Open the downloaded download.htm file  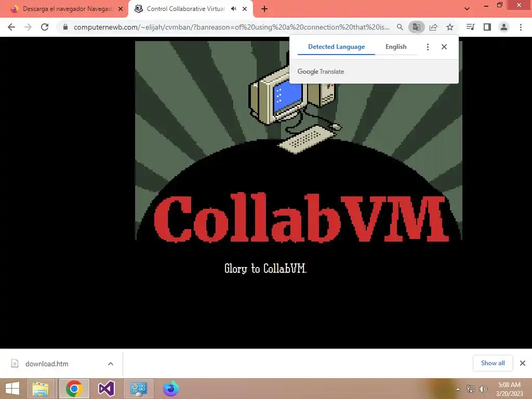point(47,364)
